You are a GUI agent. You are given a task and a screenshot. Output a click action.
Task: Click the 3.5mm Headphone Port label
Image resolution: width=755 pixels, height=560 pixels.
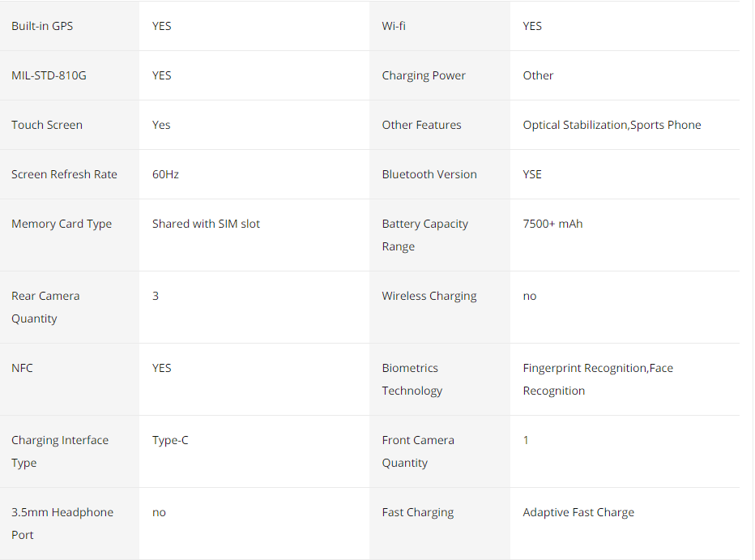[62, 524]
